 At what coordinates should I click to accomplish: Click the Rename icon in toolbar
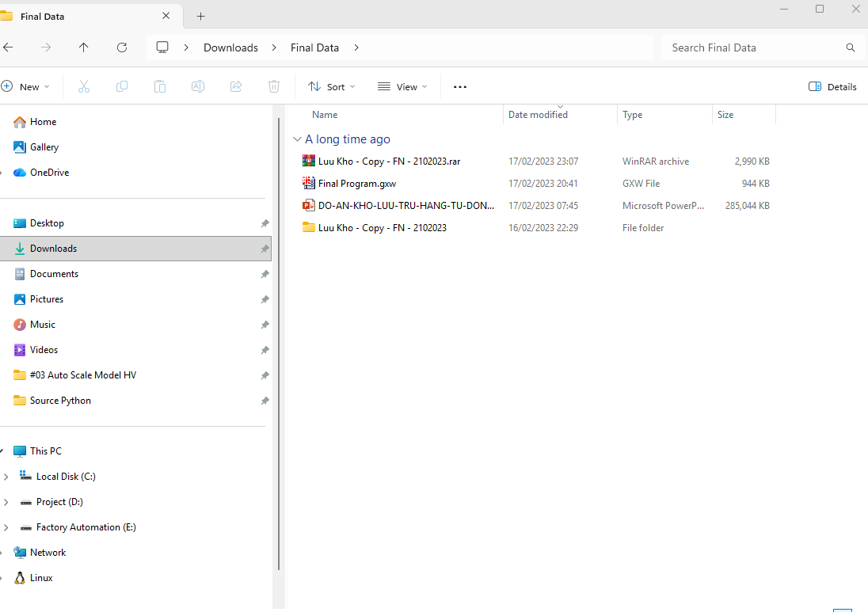(198, 87)
